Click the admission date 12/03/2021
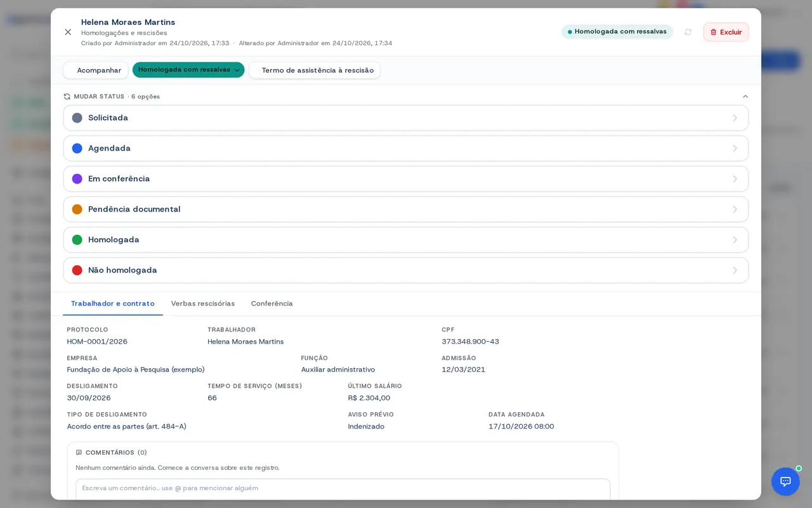The image size is (812, 508). tap(464, 370)
